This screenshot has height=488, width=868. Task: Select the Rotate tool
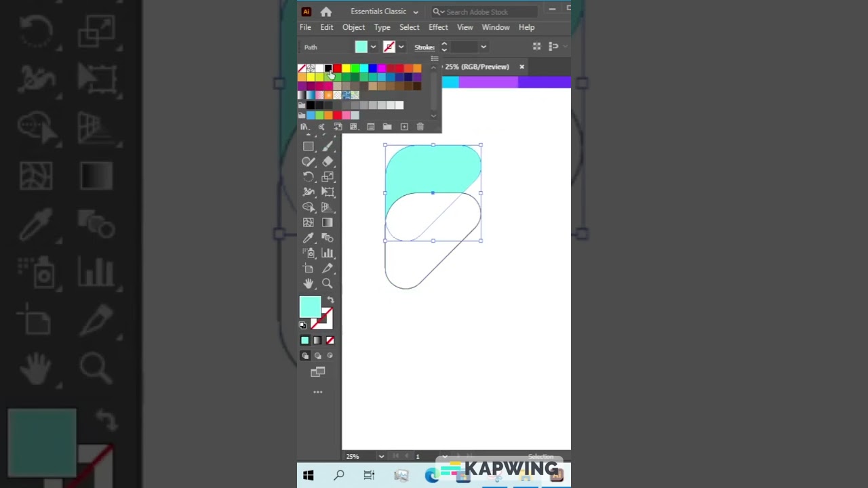coord(309,177)
